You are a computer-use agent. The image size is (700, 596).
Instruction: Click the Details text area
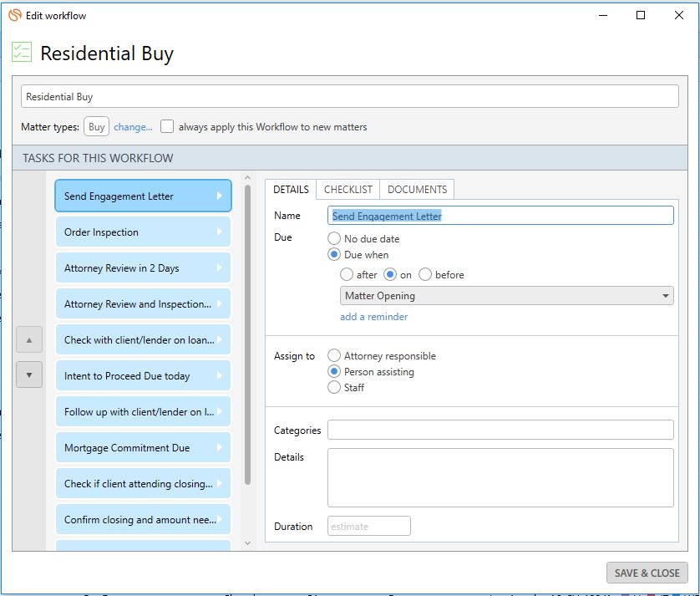pyautogui.click(x=500, y=477)
